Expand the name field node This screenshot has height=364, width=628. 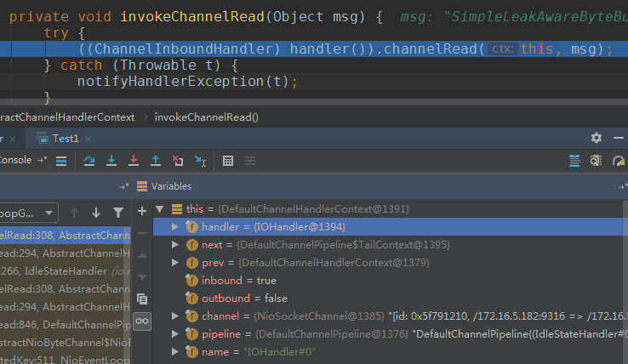click(x=175, y=351)
